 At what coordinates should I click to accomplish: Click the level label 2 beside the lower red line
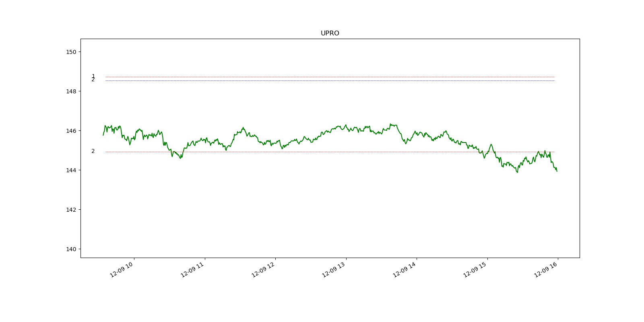tap(93, 151)
